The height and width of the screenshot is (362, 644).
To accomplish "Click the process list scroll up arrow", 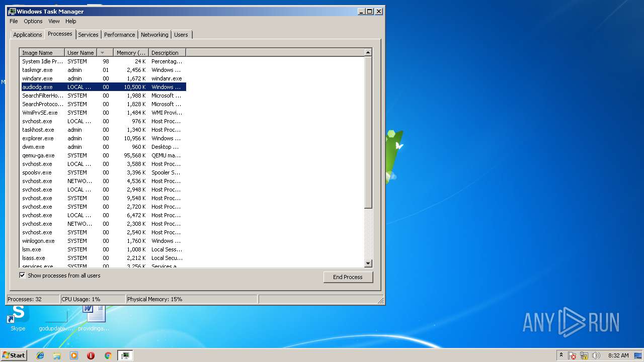I will tap(368, 52).
